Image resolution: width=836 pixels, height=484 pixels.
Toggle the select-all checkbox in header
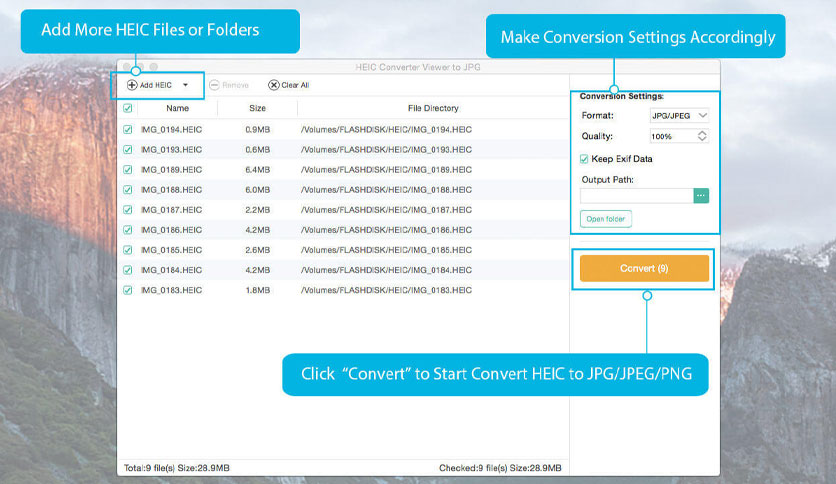pos(128,108)
